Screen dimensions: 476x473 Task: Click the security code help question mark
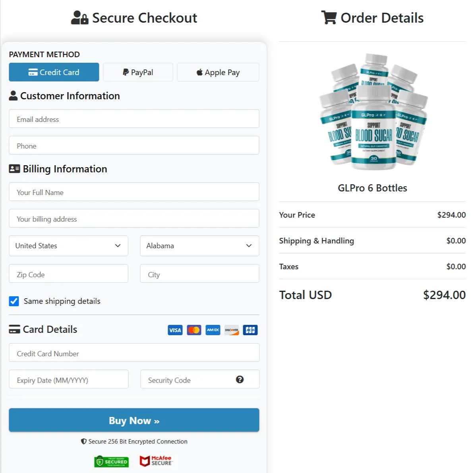[240, 380]
